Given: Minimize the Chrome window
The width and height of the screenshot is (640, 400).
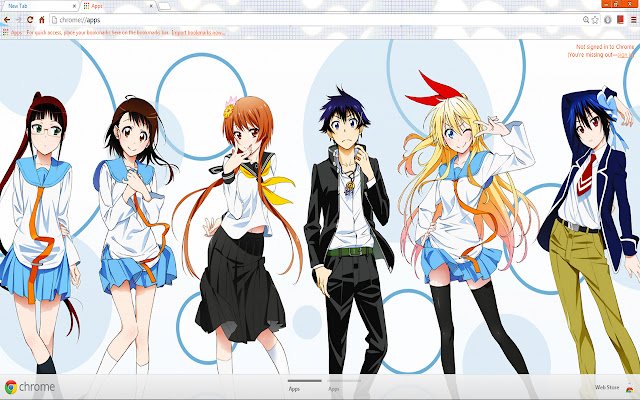Looking at the screenshot, I should pos(607,4).
